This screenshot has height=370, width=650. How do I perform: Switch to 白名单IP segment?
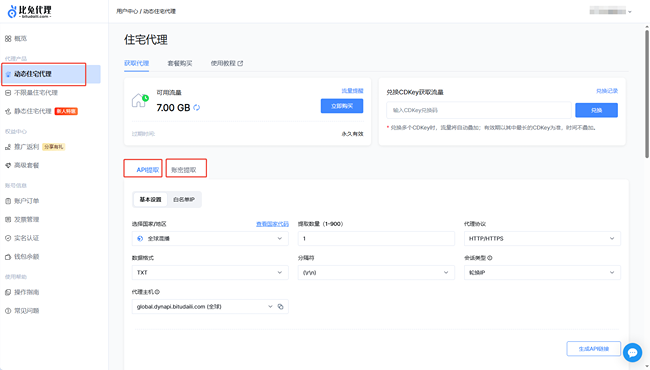click(184, 200)
